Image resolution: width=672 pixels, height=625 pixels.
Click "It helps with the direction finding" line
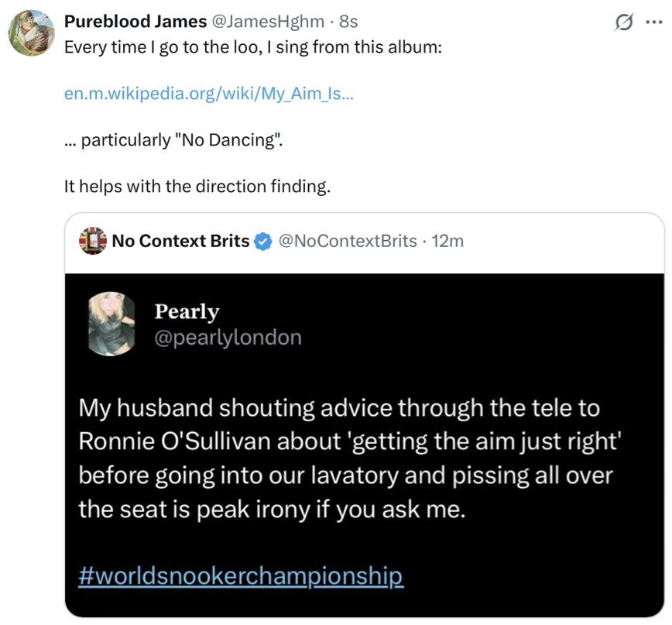[197, 186]
